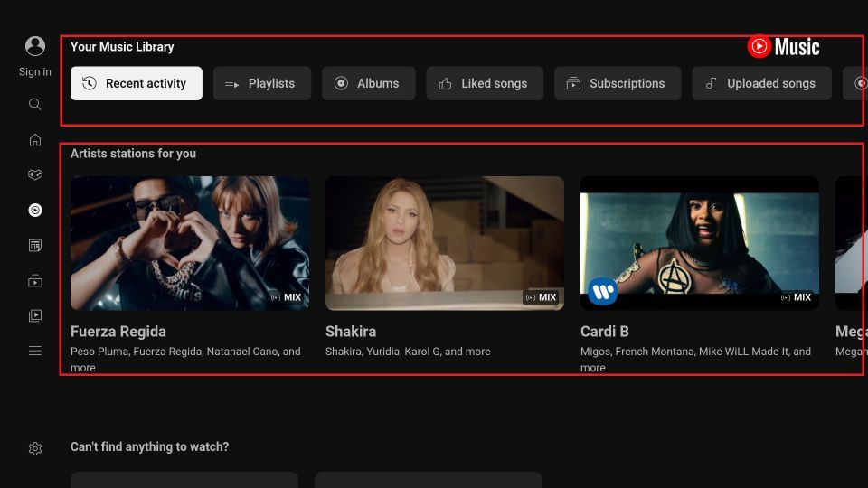The height and width of the screenshot is (488, 868).
Task: Open the Subscriptions icon in the sidebar
Action: [35, 280]
